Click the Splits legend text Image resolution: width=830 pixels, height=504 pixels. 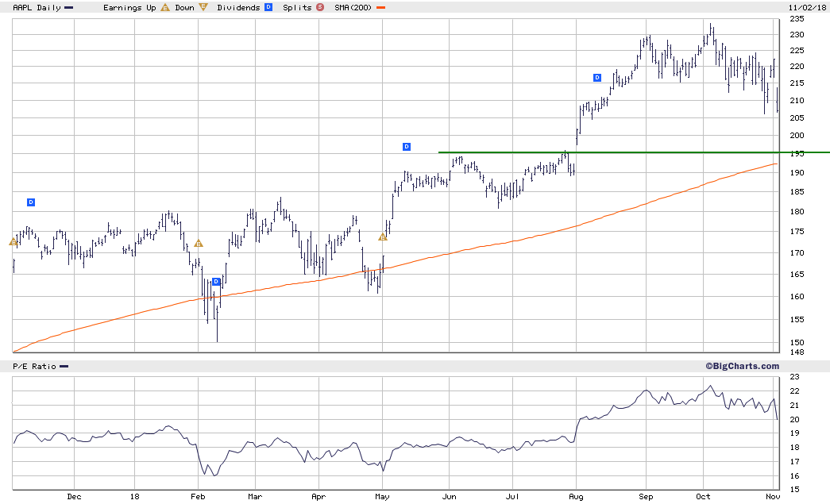(x=298, y=7)
